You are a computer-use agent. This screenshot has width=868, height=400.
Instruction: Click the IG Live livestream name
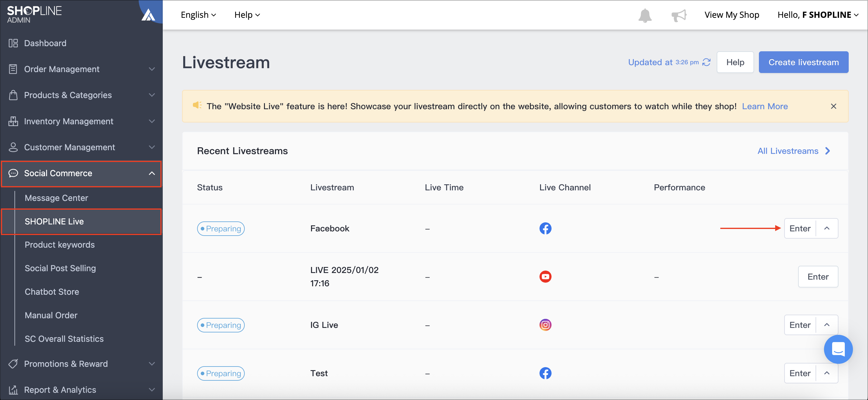pos(324,325)
